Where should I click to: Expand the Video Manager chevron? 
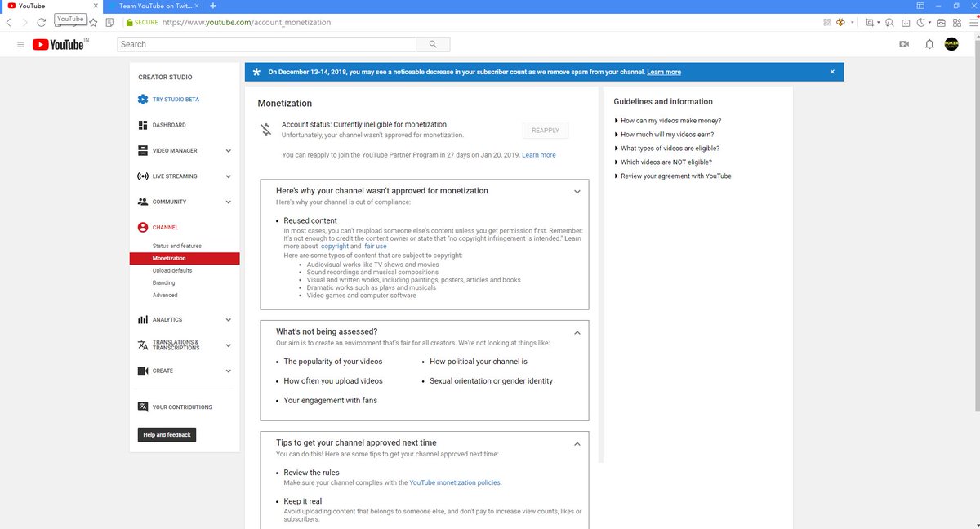[x=229, y=151]
